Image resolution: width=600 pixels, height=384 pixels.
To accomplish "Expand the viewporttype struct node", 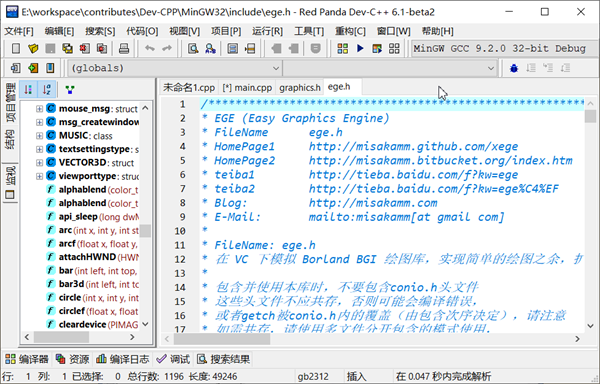I will point(39,176).
